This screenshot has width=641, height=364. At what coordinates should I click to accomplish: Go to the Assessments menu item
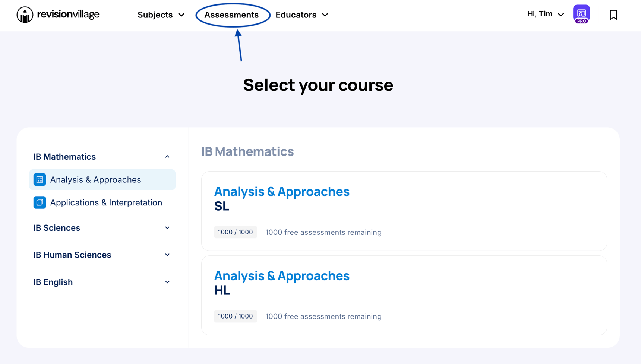click(x=231, y=15)
